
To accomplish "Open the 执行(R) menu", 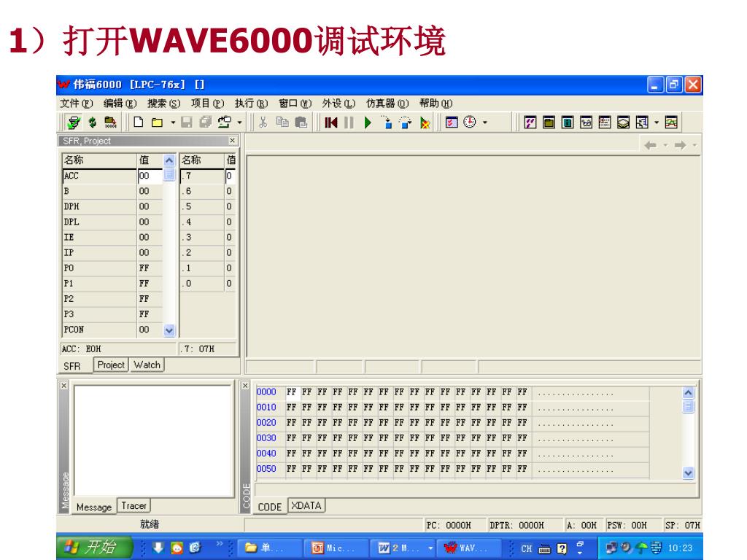I will coord(251,104).
